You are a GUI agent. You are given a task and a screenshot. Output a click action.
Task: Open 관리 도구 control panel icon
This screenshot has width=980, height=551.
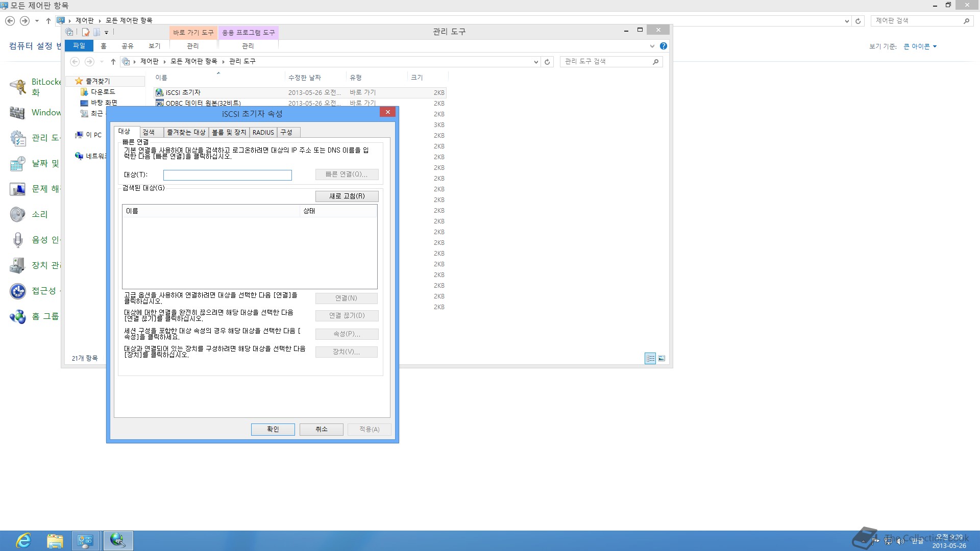tap(18, 138)
